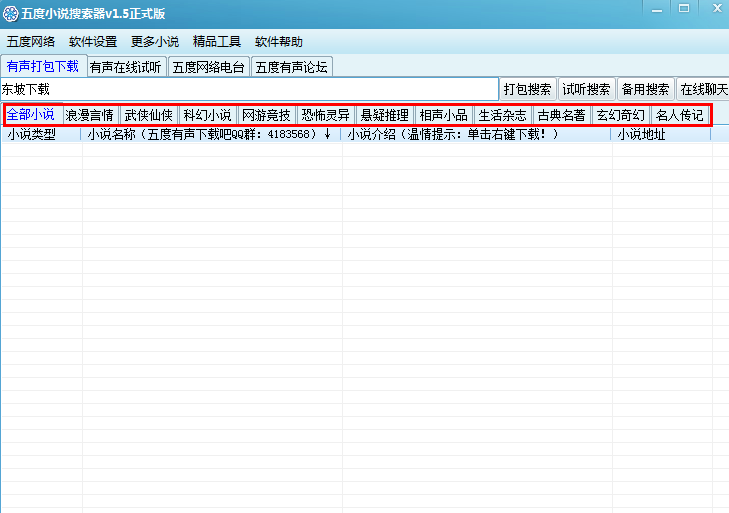Open the 软件帮助 menu
729x513 pixels.
pyautogui.click(x=278, y=42)
